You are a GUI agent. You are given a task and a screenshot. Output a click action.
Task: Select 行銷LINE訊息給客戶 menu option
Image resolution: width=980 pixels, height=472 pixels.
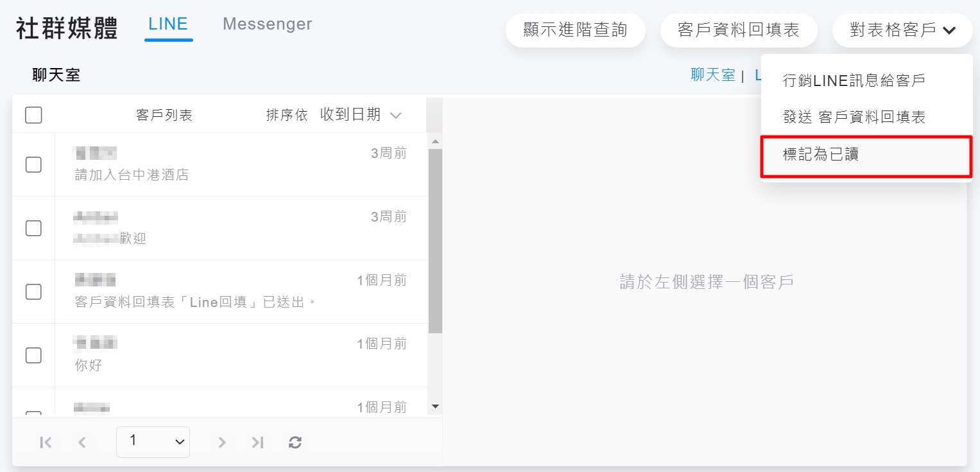coord(854,81)
